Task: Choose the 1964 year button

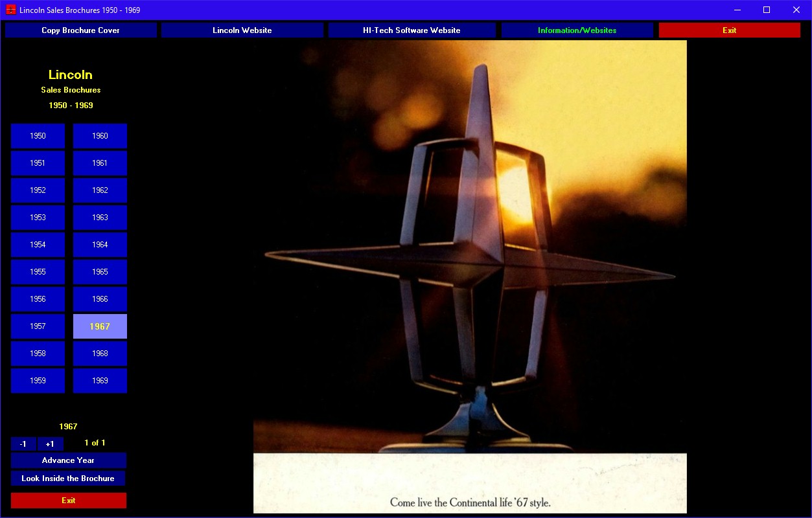Action: pyautogui.click(x=100, y=245)
